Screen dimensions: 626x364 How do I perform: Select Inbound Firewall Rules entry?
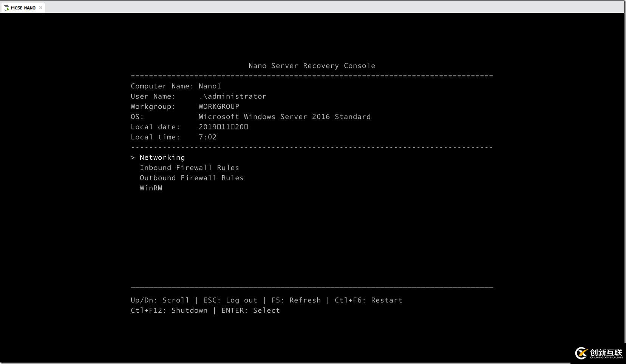point(189,168)
